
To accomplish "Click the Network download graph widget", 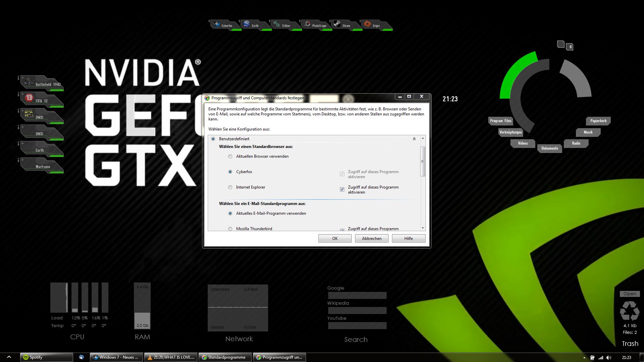I will [238, 308].
